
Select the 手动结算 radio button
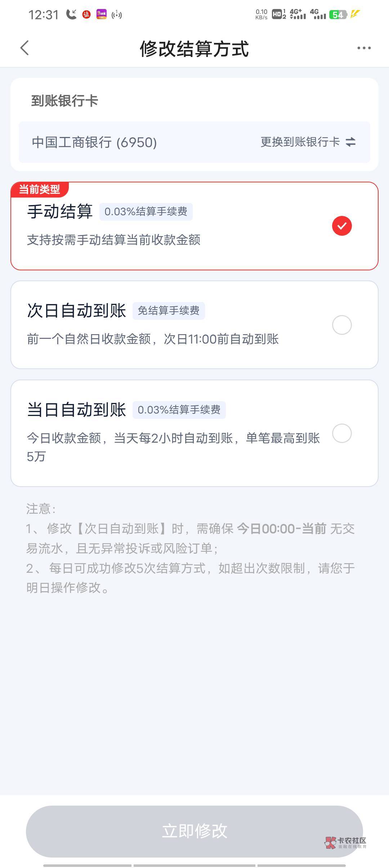[342, 226]
